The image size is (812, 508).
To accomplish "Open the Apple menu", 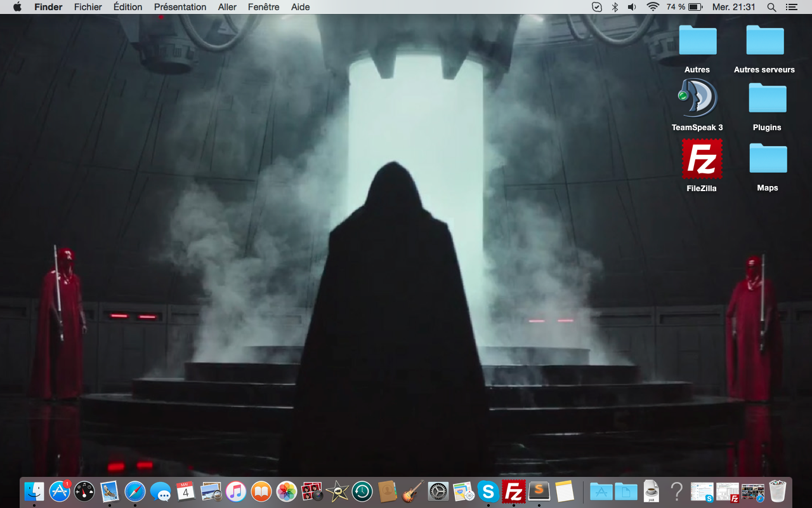I will click(x=17, y=7).
